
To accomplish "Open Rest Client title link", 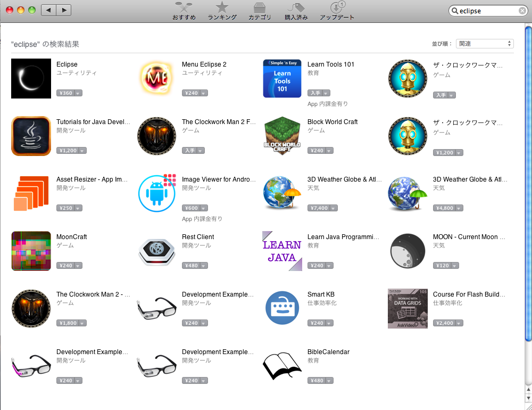I will click(x=198, y=237).
